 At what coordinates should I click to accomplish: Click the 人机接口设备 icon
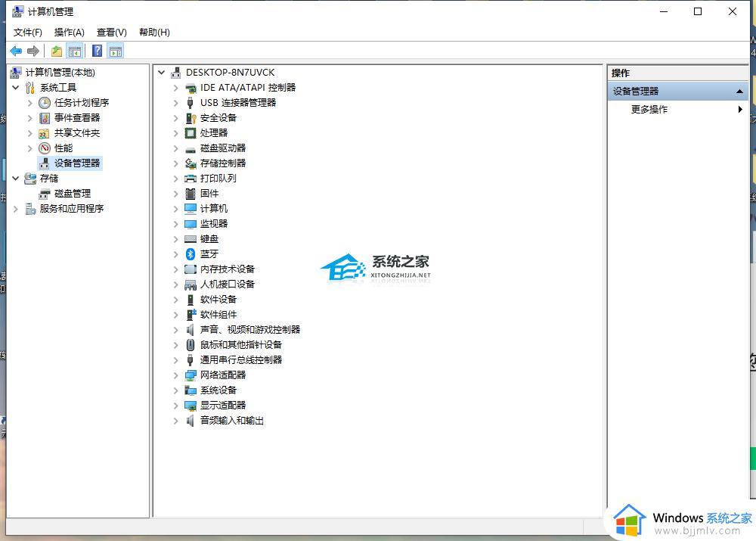point(191,284)
